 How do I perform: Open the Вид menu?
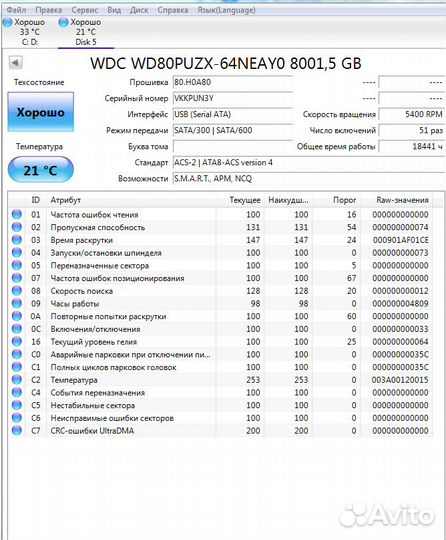pos(114,10)
